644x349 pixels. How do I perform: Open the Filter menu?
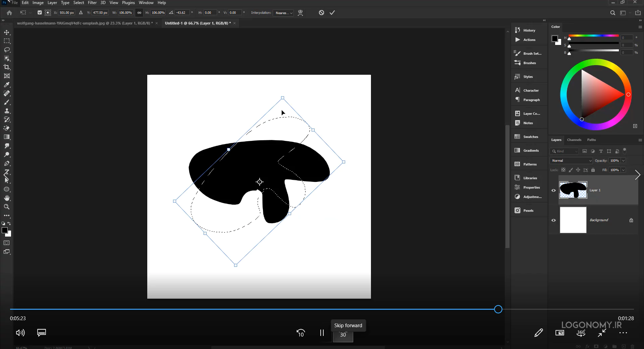click(x=92, y=3)
